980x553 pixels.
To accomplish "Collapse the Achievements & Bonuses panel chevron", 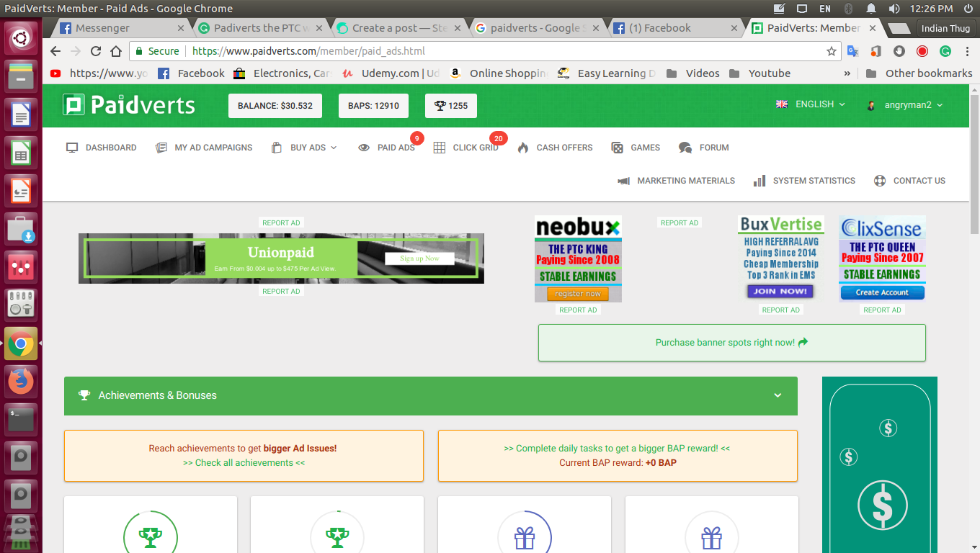I will (778, 395).
